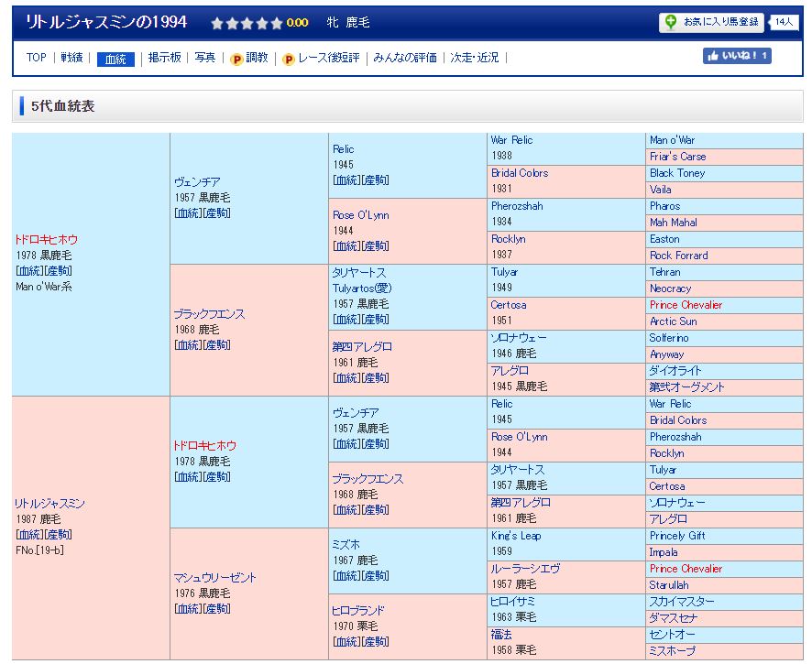Click 血統 link under ヒロブランド

click(346, 642)
